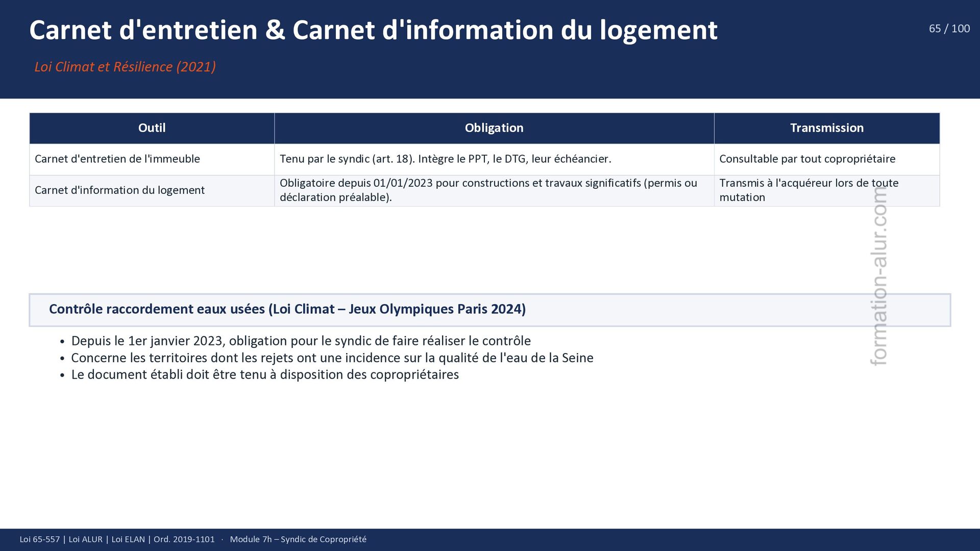
Task: Select the 'Obligation' column header
Action: 494,128
